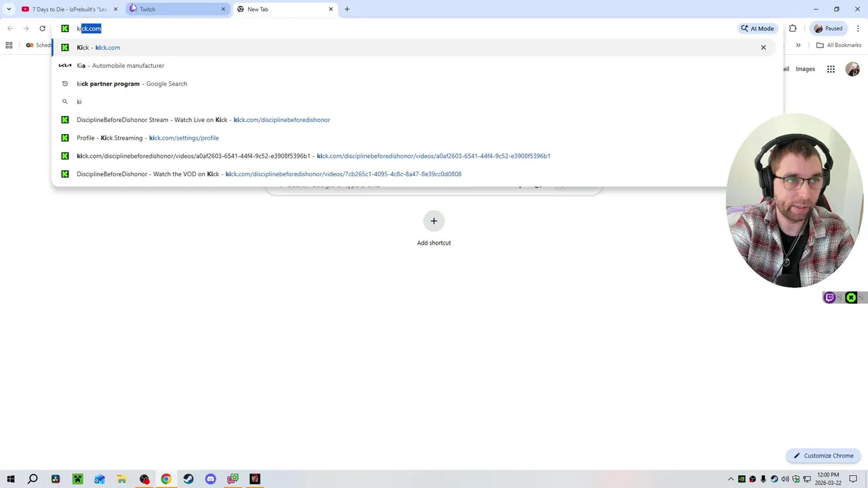Switch to the 7 Days to Die YouTube tab
This screenshot has width=868, height=488.
pos(69,9)
